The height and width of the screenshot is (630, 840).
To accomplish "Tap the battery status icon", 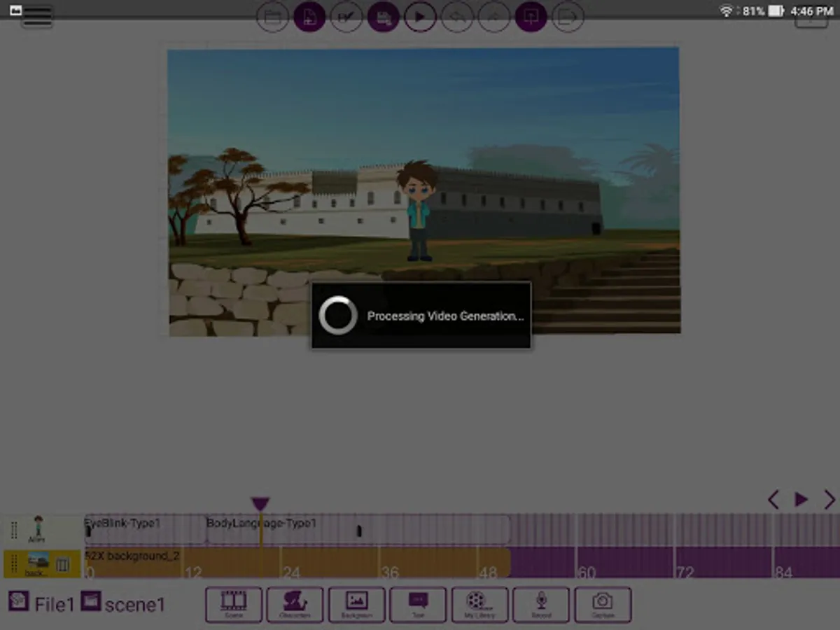I will [776, 10].
